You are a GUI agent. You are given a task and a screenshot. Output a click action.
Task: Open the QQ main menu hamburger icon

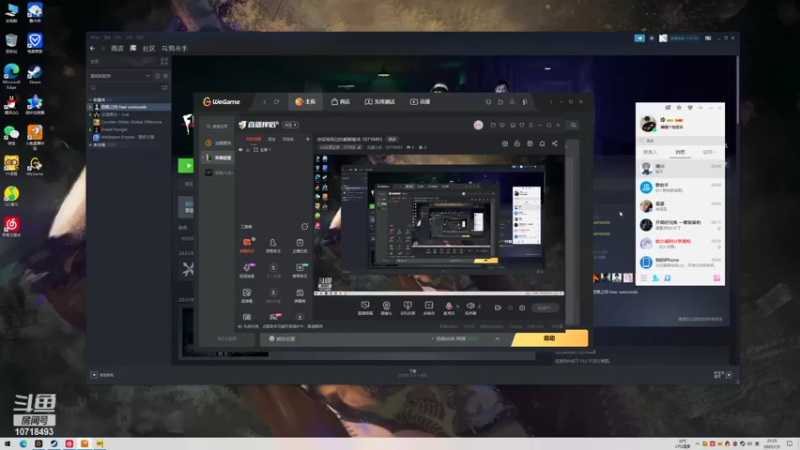point(643,278)
